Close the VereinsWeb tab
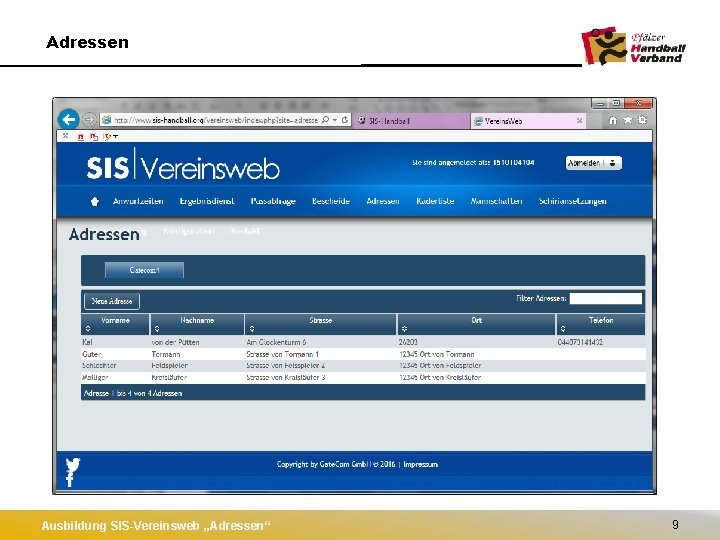The width and height of the screenshot is (720, 540). [x=579, y=121]
